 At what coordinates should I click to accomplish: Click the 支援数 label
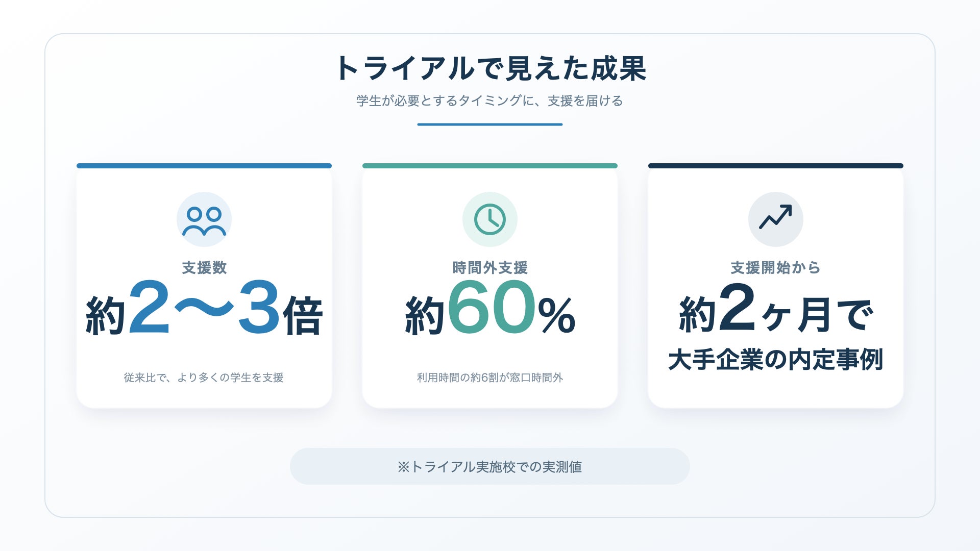click(204, 267)
